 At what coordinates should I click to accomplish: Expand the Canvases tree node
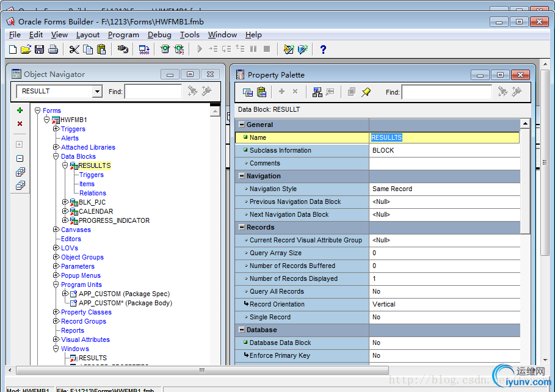(56, 230)
